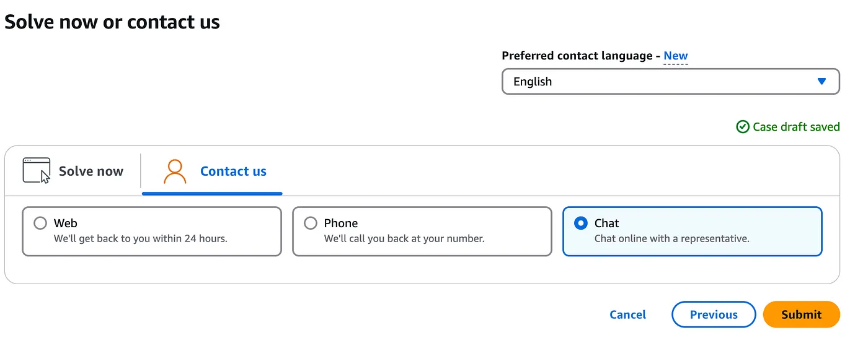Click the Solve now or contact us heading
The image size is (868, 343).
(112, 22)
